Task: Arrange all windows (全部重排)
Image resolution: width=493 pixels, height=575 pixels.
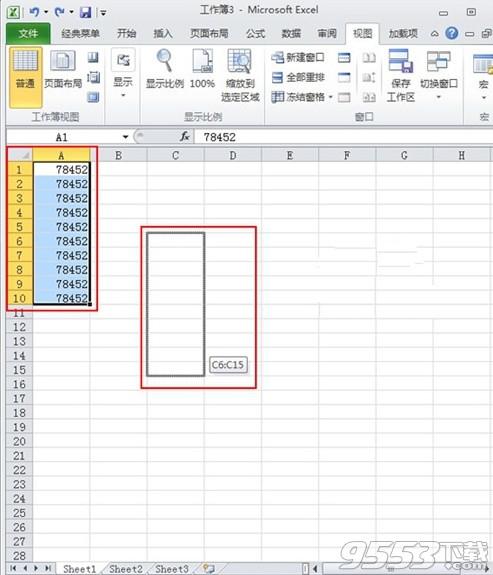Action: (x=298, y=77)
